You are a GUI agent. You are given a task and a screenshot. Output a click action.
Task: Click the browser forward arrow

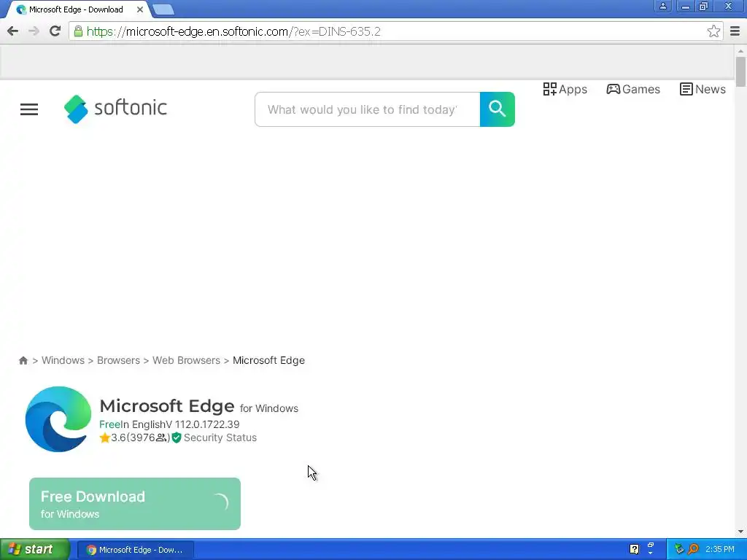tap(34, 31)
